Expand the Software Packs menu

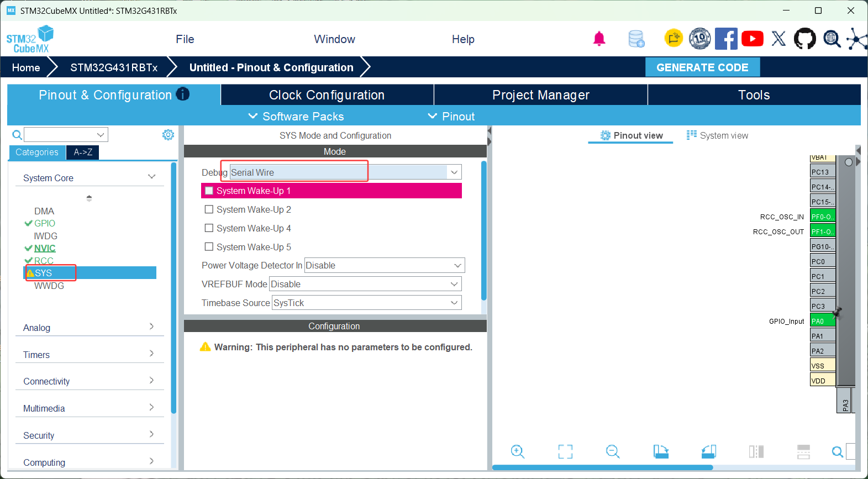click(x=296, y=116)
